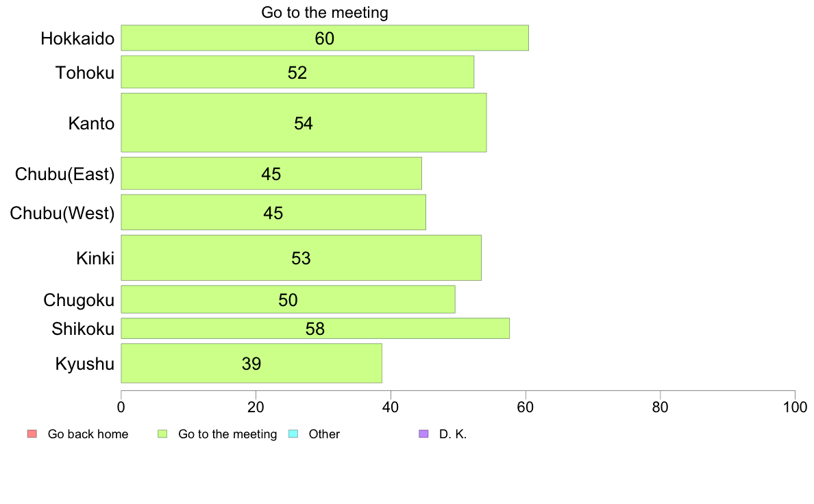This screenshot has height=504, width=814.
Task: Click the 100 tick on the x-axis
Action: [795, 407]
